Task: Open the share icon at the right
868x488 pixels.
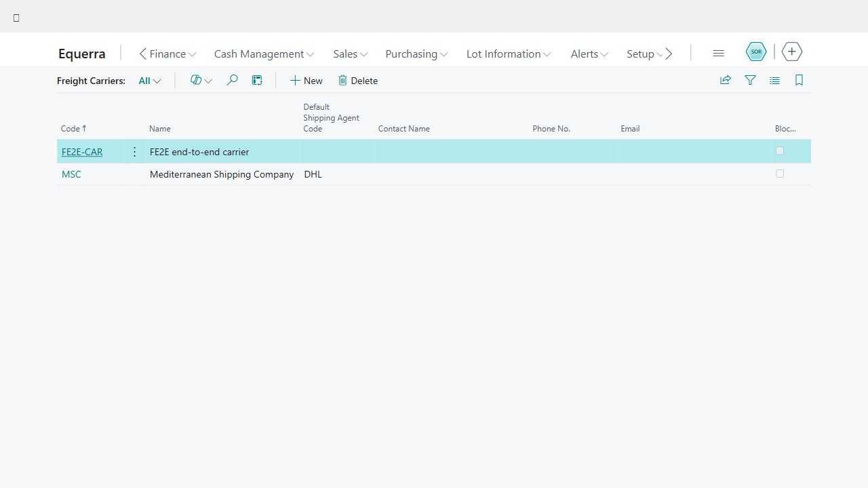Action: coord(726,80)
